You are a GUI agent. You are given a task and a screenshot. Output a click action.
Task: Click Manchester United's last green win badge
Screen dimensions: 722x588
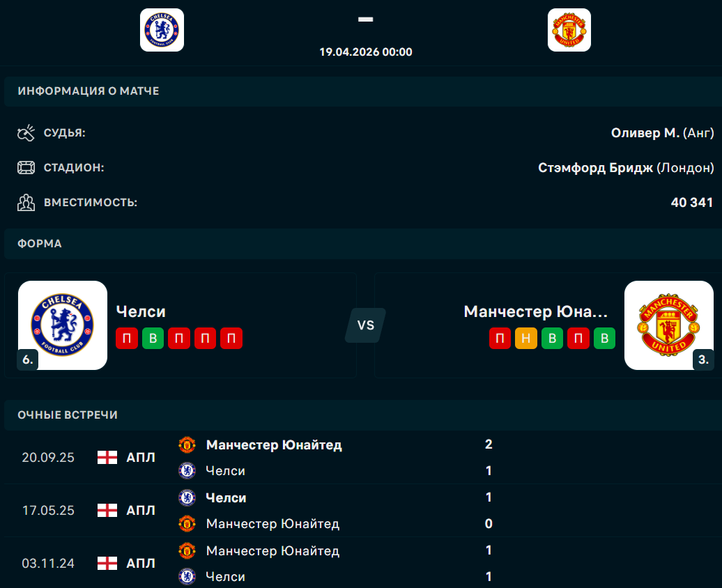tap(604, 338)
